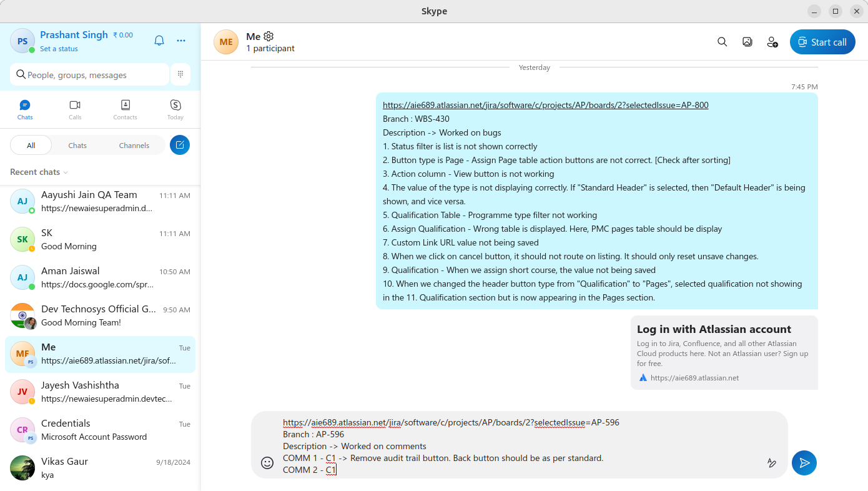Screen dimensions: 868x491
Task: Select the All filter pill
Action: tap(31, 145)
